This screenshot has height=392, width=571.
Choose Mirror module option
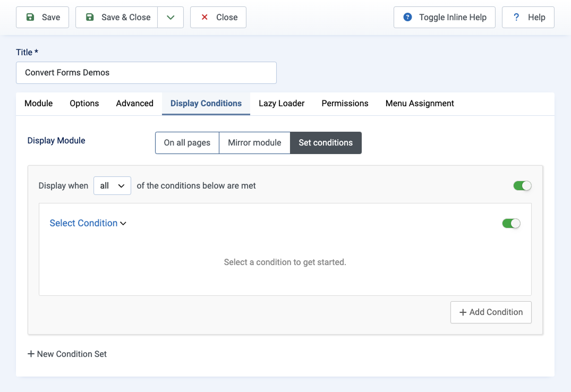click(x=254, y=143)
